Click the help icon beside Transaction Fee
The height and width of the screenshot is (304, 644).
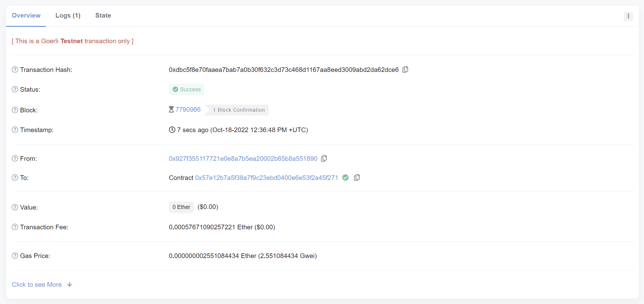coord(15,227)
